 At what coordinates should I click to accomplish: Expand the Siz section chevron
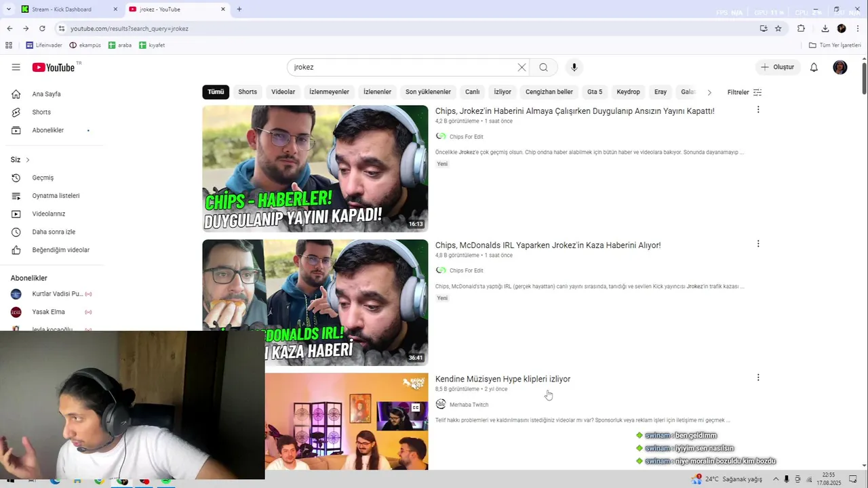tap(28, 160)
